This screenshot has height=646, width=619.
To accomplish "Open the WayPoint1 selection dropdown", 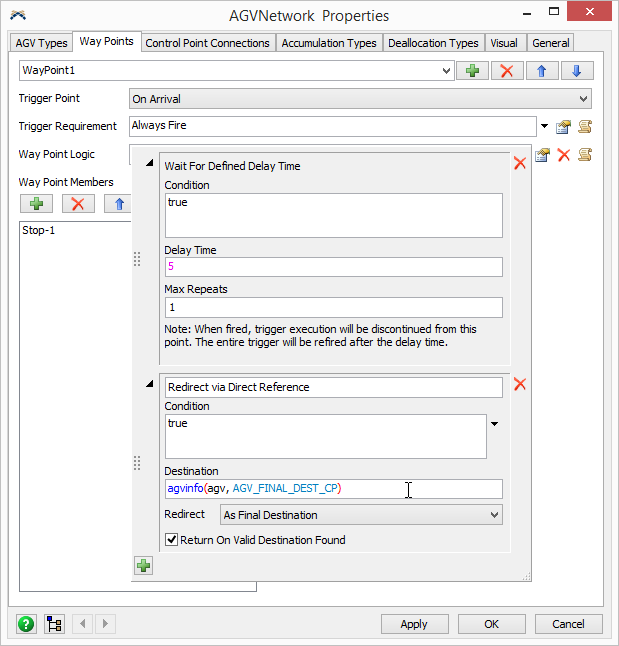I will (446, 71).
